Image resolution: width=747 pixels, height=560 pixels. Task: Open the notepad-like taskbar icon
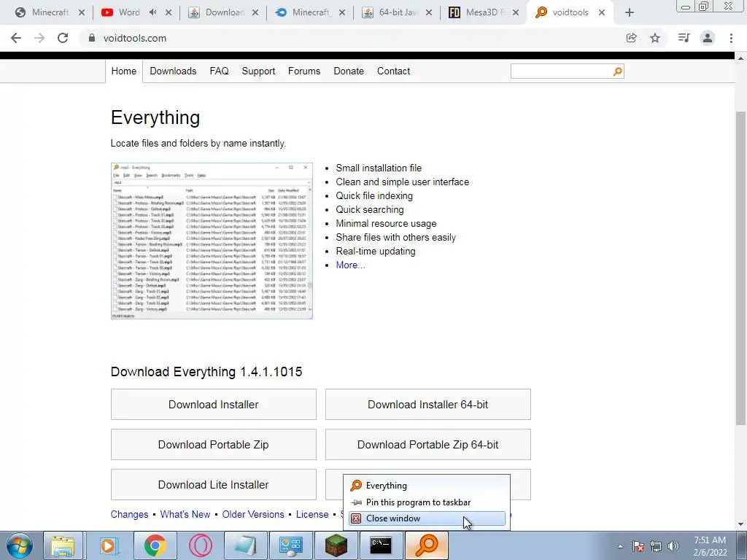pos(245,545)
